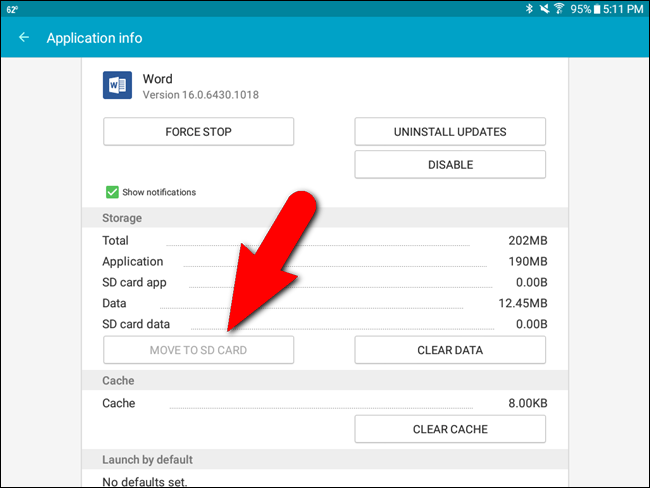
Task: Select the Word app name text
Action: coord(158,79)
